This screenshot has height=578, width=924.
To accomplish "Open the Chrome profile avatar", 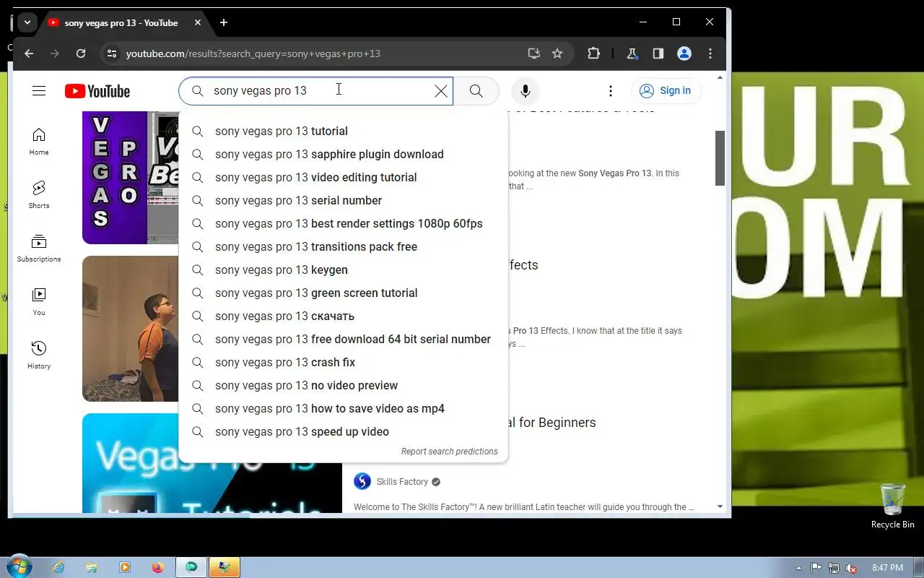I will 684,53.
